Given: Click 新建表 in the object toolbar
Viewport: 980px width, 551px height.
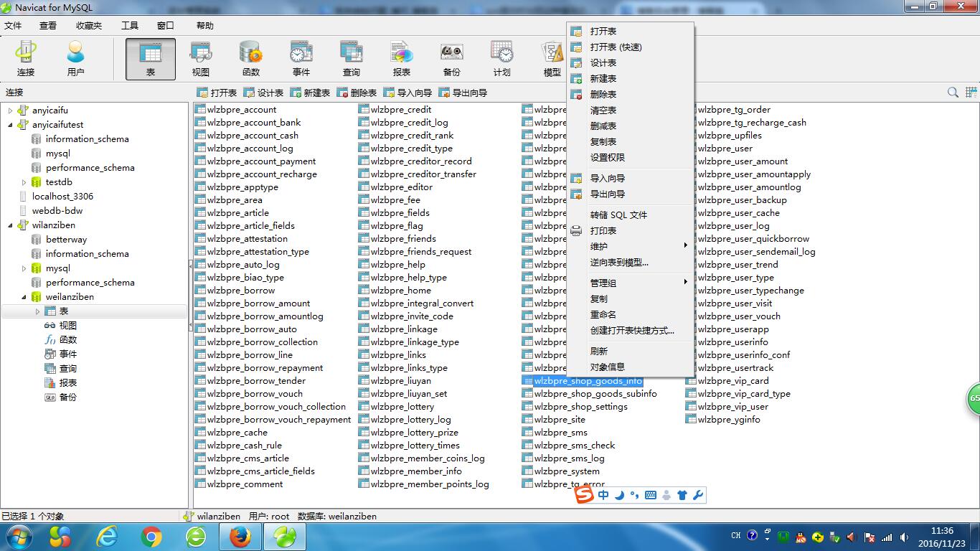Looking at the screenshot, I should 310,93.
